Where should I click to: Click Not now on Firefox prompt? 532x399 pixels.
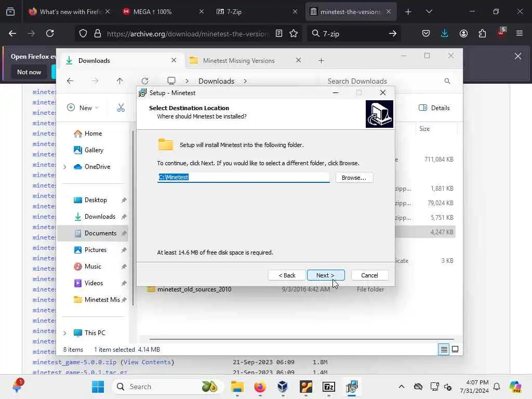pos(29,72)
